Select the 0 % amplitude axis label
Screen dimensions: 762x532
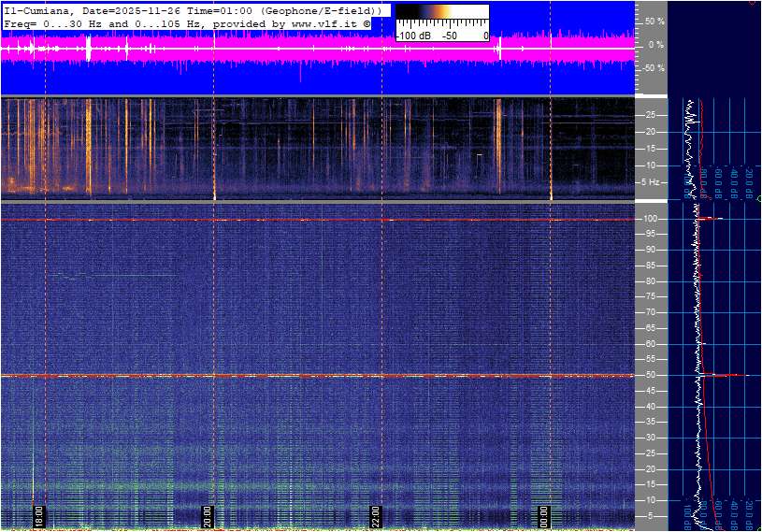click(655, 44)
